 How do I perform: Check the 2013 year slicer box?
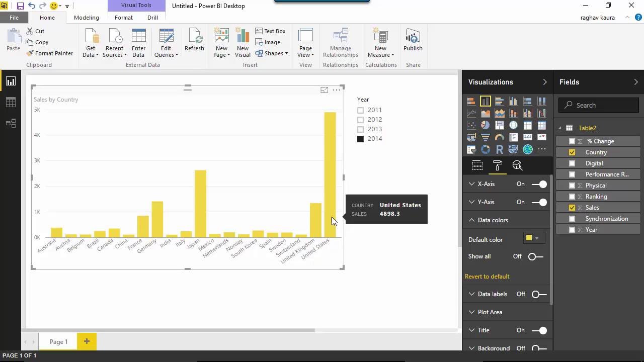tap(360, 129)
